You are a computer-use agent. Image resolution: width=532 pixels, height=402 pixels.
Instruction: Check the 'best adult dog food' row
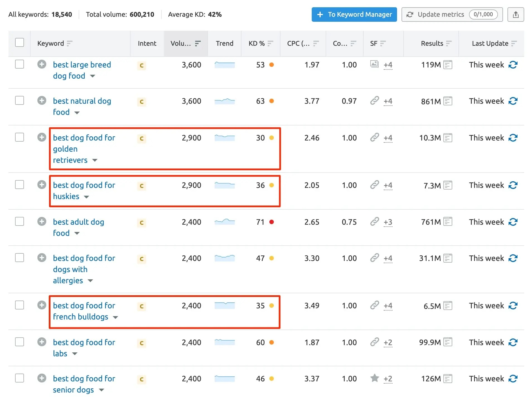click(20, 221)
